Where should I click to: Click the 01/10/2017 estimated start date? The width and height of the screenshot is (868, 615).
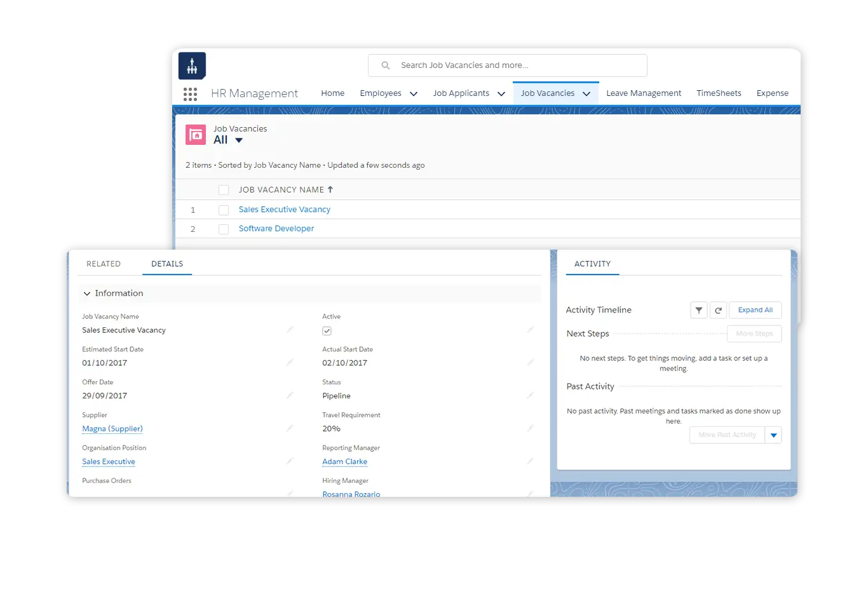click(105, 363)
